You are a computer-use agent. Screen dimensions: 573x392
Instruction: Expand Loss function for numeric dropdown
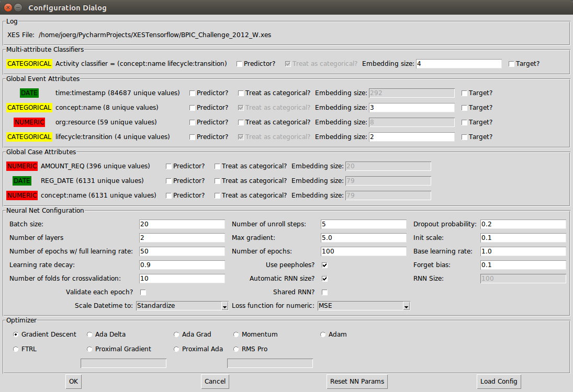(363, 306)
